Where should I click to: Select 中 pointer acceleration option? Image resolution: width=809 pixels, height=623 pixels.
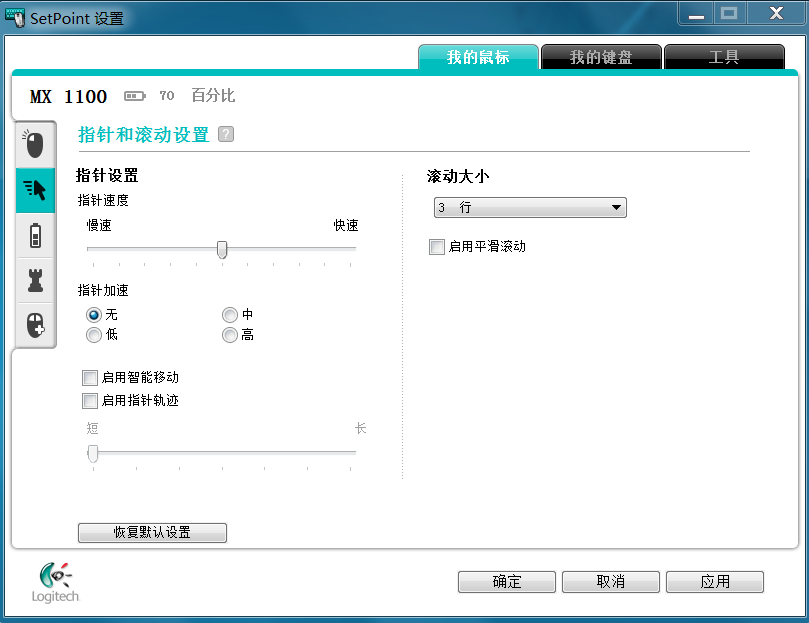[230, 314]
